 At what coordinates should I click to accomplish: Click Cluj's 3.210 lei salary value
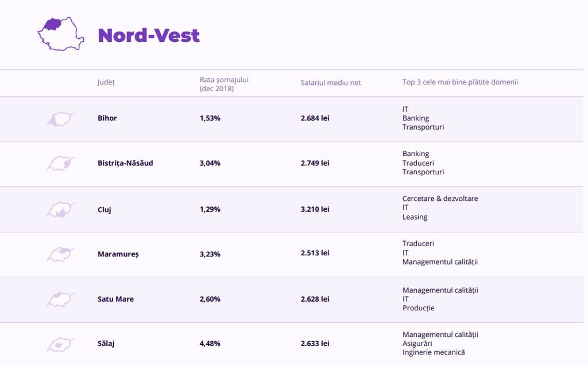point(315,209)
